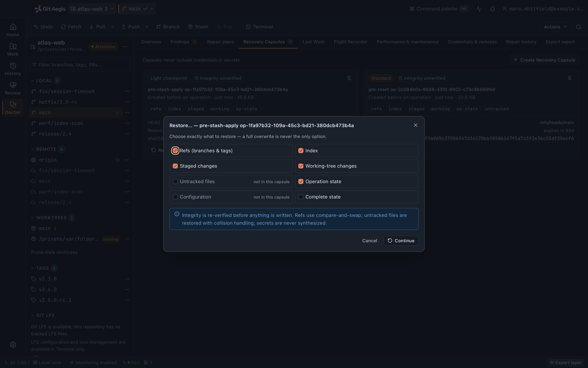The width and height of the screenshot is (588, 368).
Task: Check the Untracked files checkbox
Action: point(175,181)
